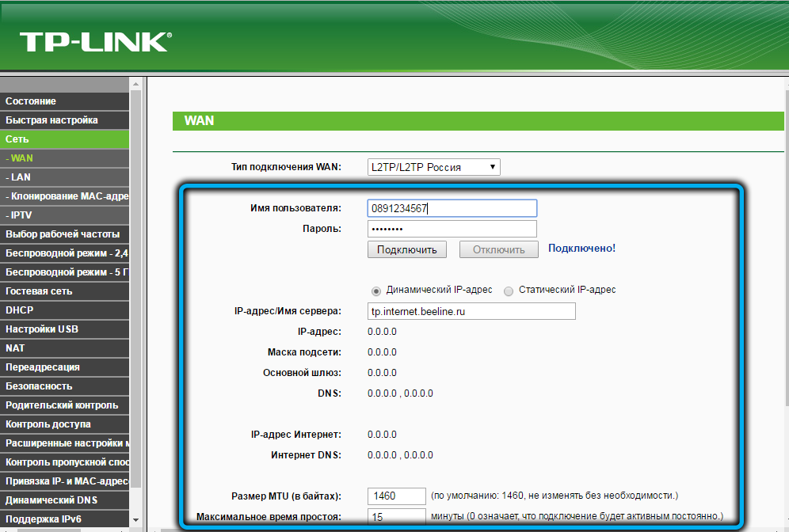This screenshot has width=789, height=532.
Task: Open Гостевая сеть menu item
Action: (x=63, y=291)
